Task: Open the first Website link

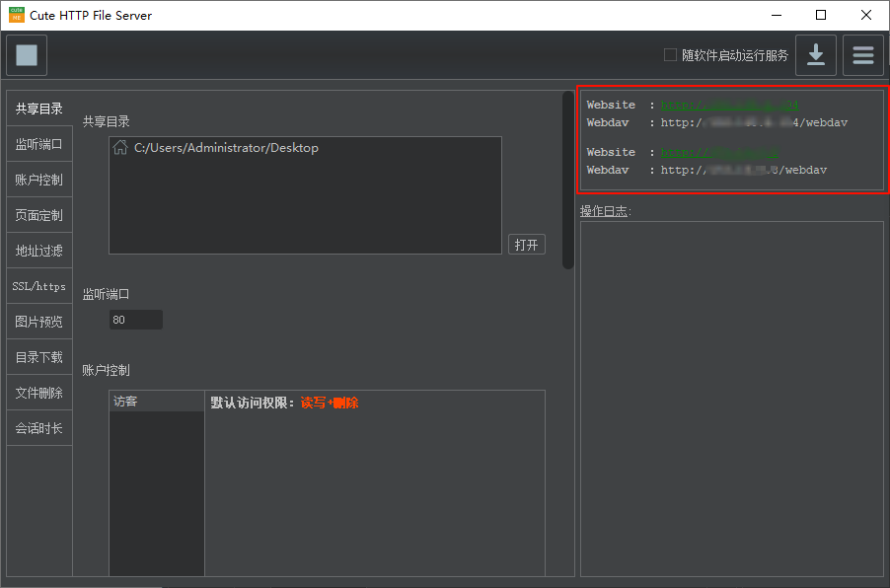Action: pos(729,105)
